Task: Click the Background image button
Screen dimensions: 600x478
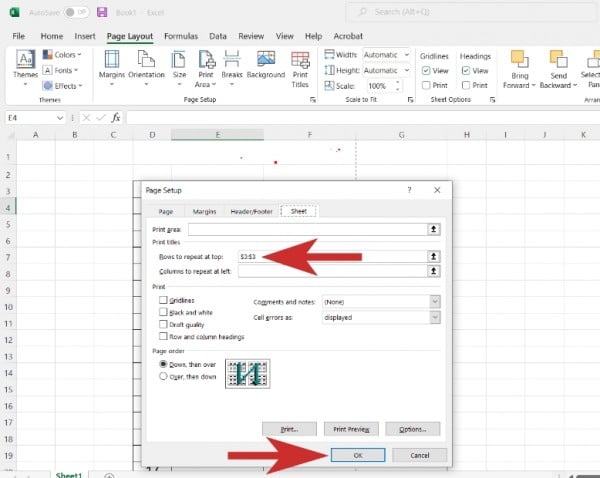Action: pos(266,64)
